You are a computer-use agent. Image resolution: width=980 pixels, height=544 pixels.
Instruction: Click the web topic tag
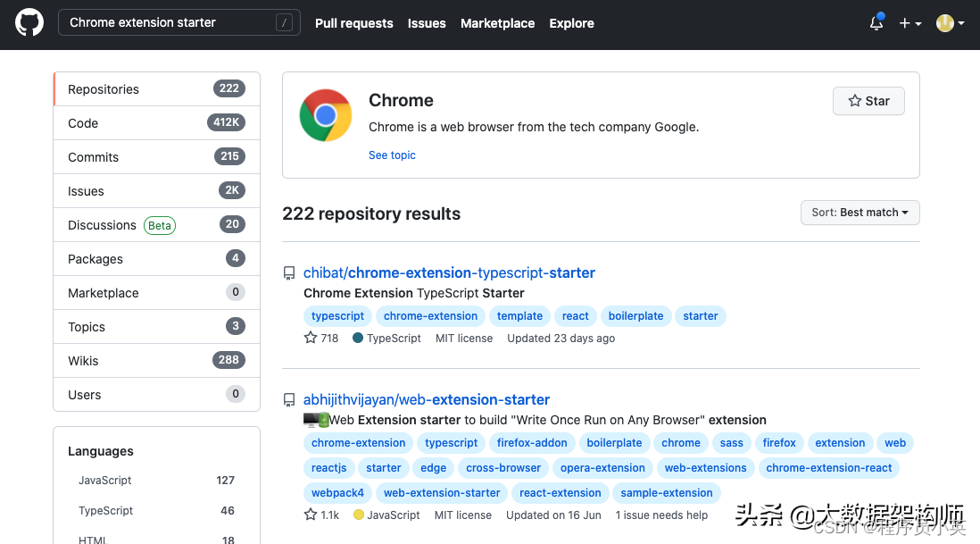point(895,443)
